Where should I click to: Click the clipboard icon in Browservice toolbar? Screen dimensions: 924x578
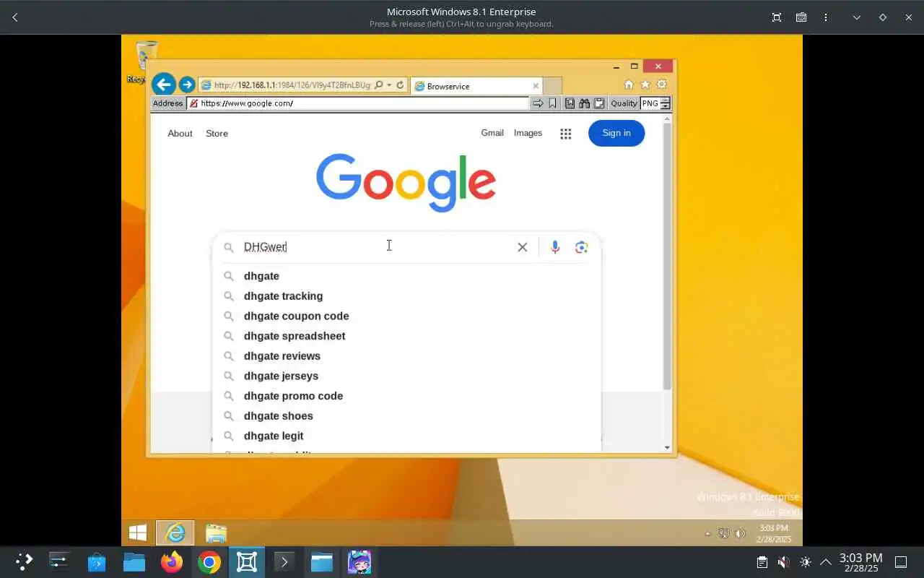[599, 103]
